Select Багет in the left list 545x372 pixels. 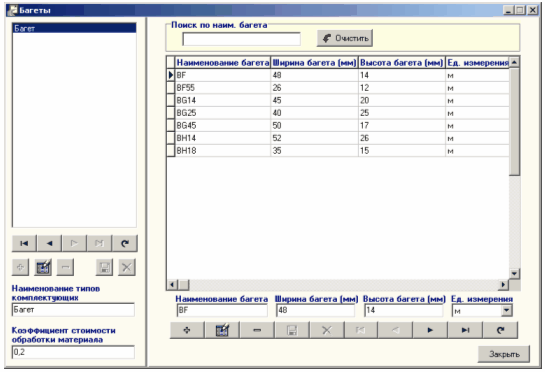pos(74,28)
